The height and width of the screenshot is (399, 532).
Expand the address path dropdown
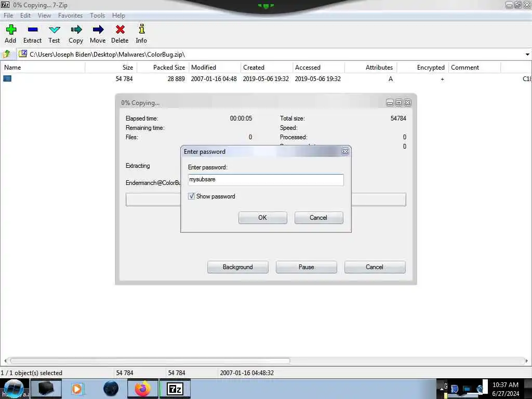click(x=527, y=55)
